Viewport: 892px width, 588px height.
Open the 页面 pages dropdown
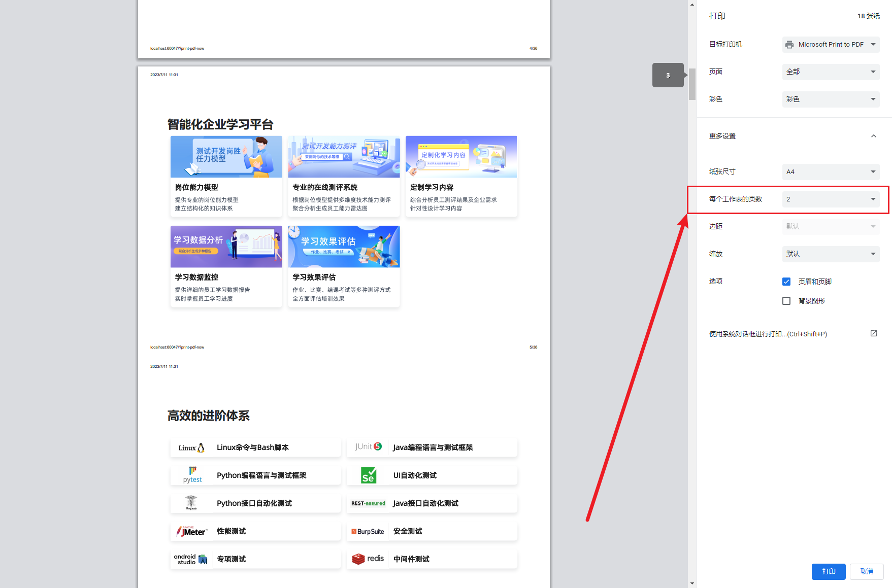click(x=831, y=72)
